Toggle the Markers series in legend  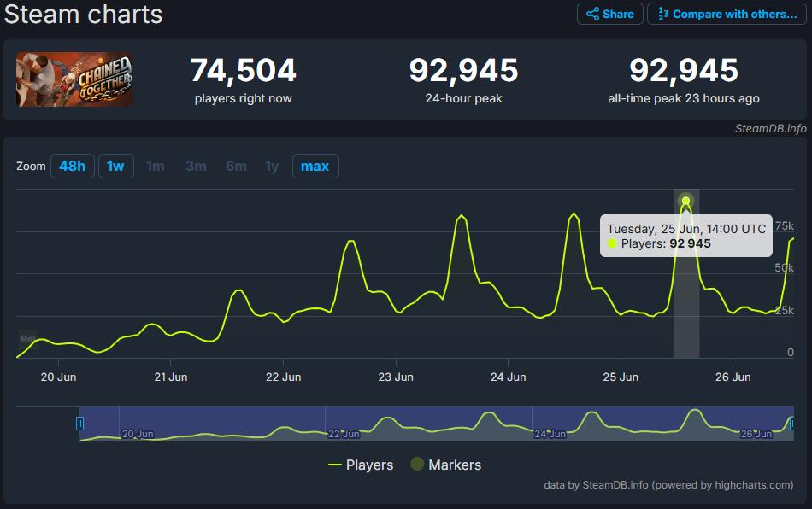click(445, 465)
